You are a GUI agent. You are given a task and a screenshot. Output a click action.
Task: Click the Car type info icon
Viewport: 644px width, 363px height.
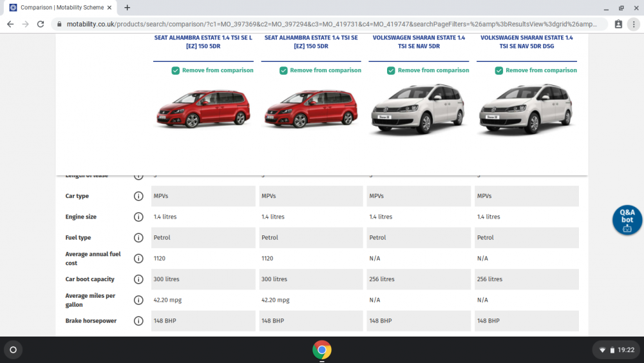point(138,196)
